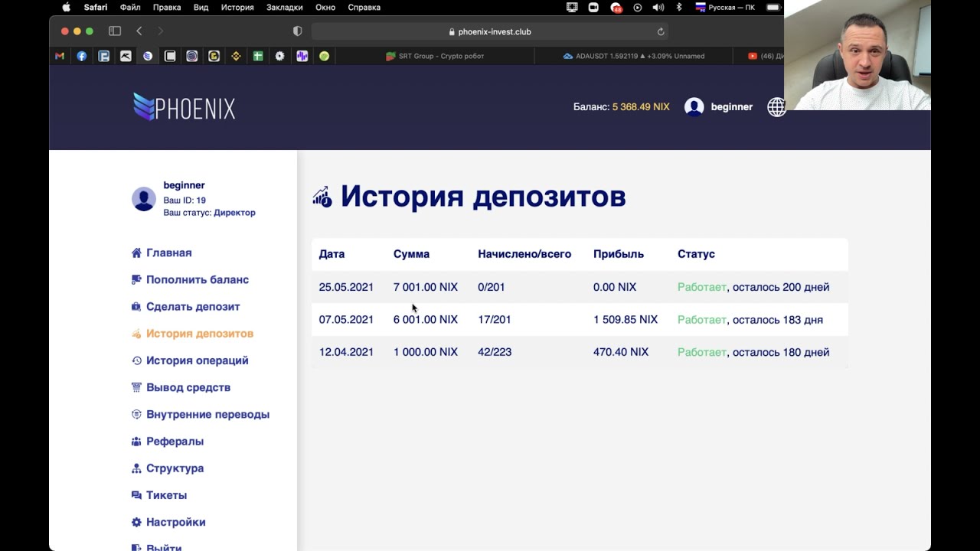Click the Phoenix logo
This screenshot has height=551, width=980.
(185, 107)
